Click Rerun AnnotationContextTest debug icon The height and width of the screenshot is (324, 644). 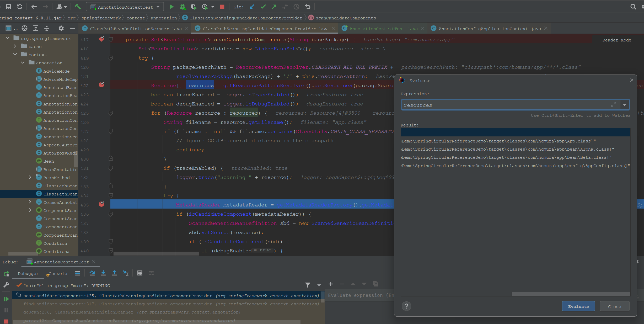click(6, 274)
